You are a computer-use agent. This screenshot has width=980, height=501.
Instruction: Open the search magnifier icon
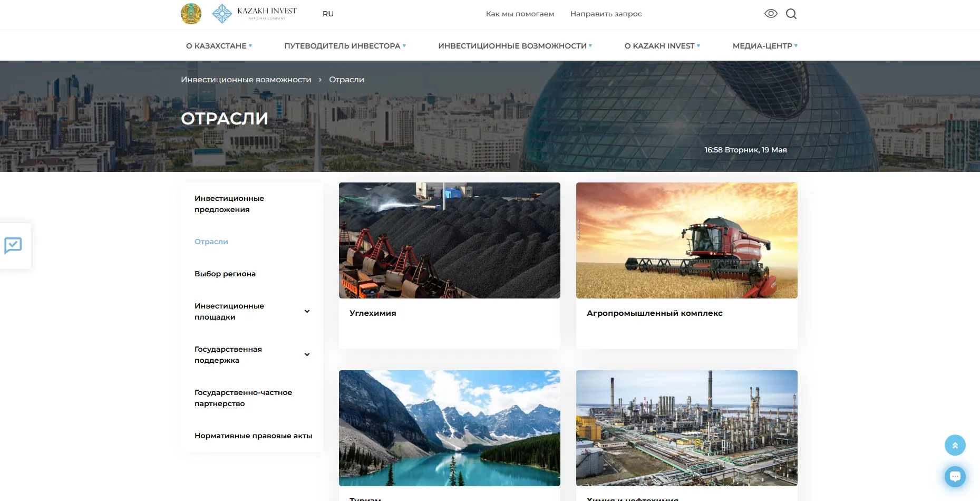point(791,14)
